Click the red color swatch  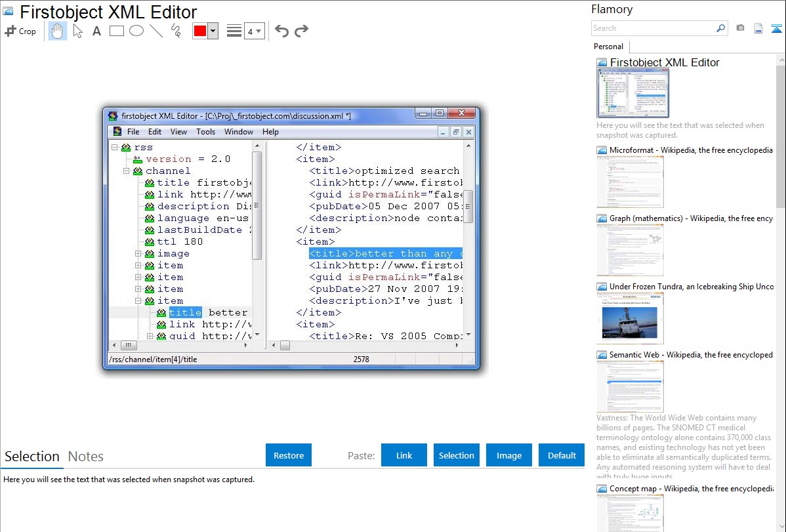[200, 31]
